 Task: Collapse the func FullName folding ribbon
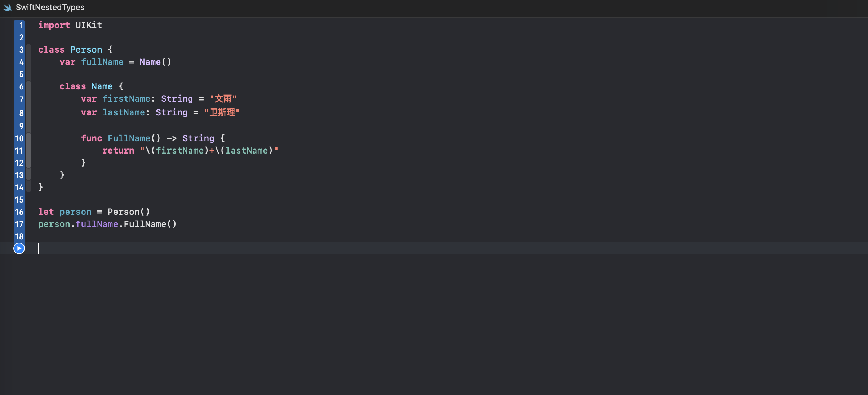point(28,150)
